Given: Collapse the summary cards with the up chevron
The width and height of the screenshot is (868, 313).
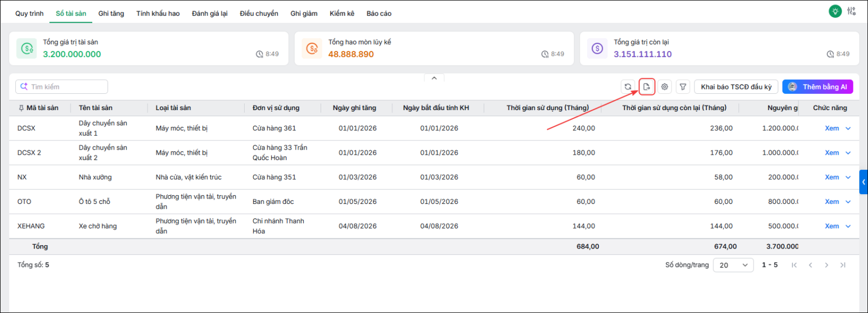Looking at the screenshot, I should click(434, 78).
